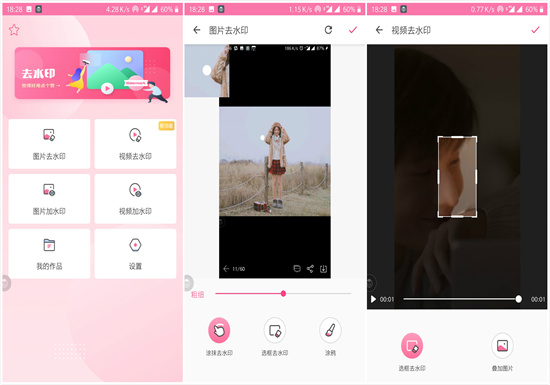The height and width of the screenshot is (385, 550).
Task: Click the 粗细 brush thickness slider handle
Action: [283, 293]
